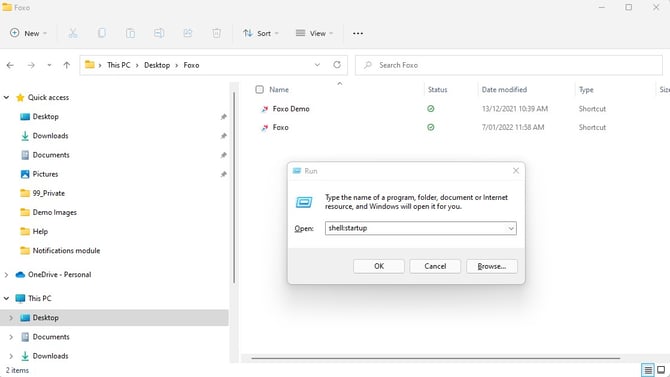
Task: Expand Run dialog Open history dropdown
Action: [x=511, y=228]
